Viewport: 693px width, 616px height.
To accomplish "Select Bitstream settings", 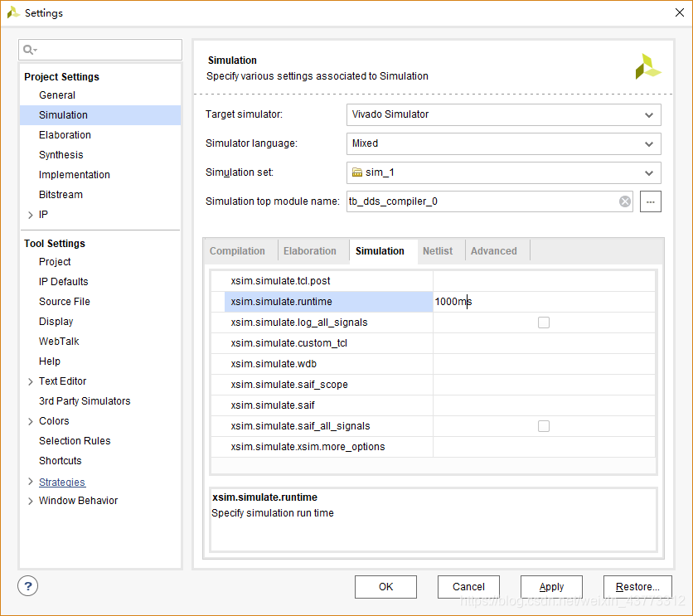I will coord(61,195).
